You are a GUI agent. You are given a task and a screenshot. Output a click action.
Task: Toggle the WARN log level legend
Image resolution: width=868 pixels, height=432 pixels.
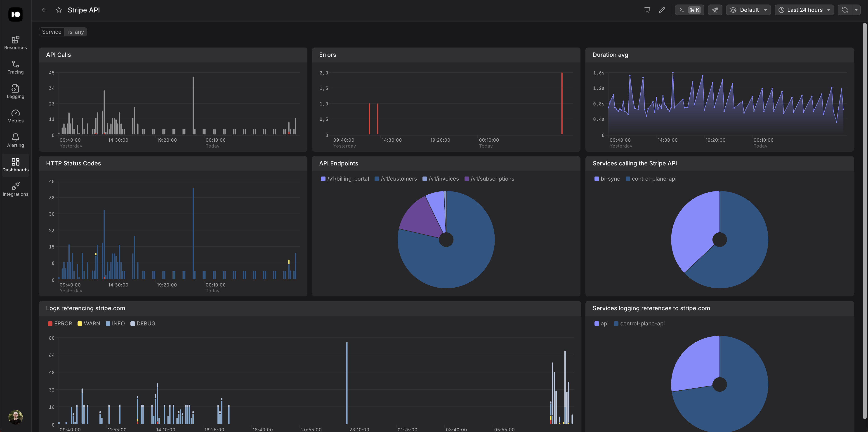[x=89, y=323]
